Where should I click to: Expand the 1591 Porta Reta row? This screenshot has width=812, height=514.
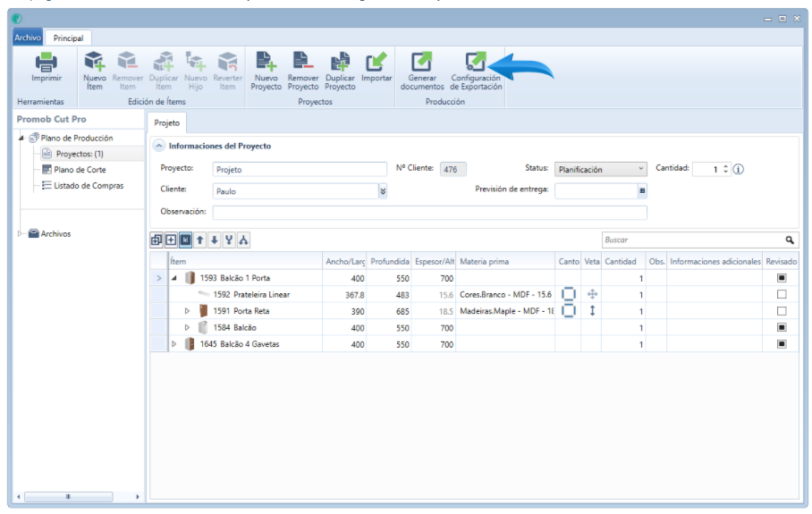187,311
